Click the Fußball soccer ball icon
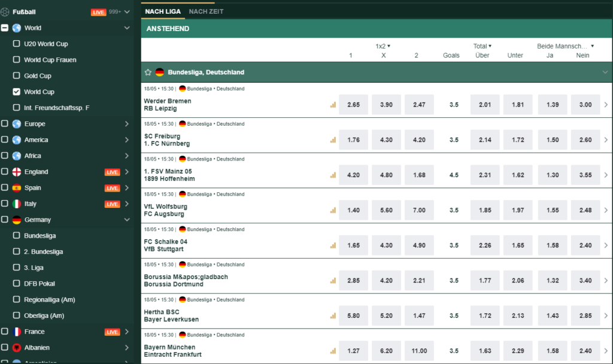Screen dimensions: 613x364 5,12
